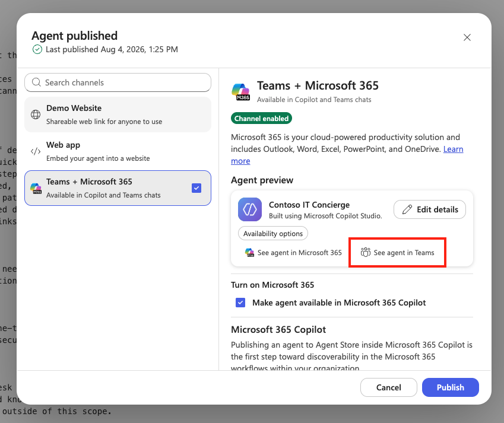Open the Learn more link
This screenshot has height=423, width=504.
(453, 149)
